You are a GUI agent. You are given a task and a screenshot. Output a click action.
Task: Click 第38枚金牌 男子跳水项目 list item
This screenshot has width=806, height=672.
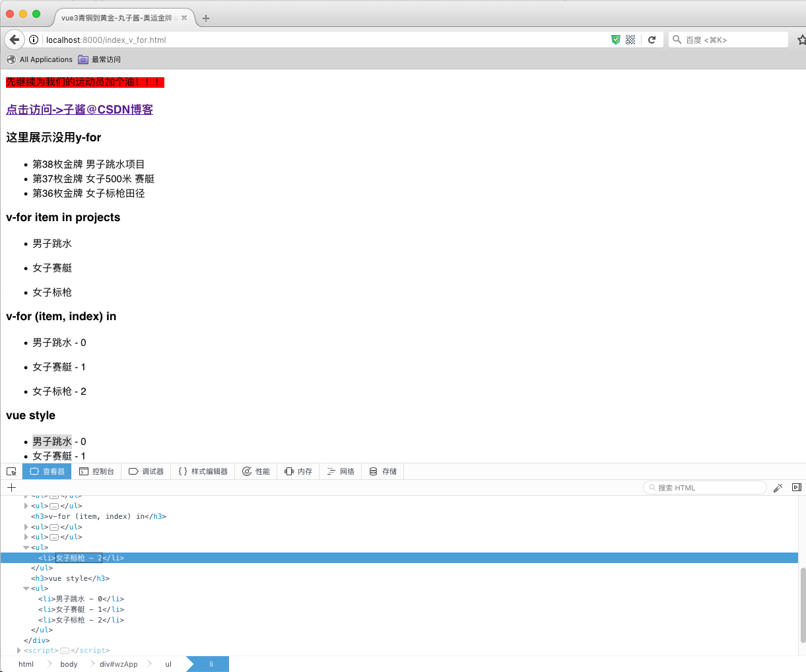(x=88, y=164)
